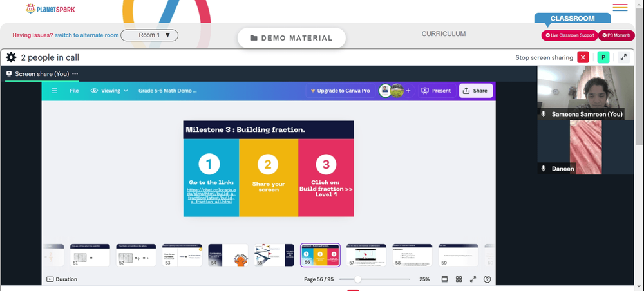Select slide 56 thumbnail
644x291 pixels.
click(320, 256)
